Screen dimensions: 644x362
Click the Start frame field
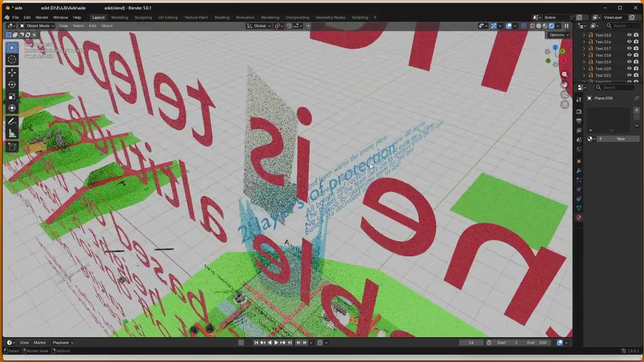(x=508, y=342)
